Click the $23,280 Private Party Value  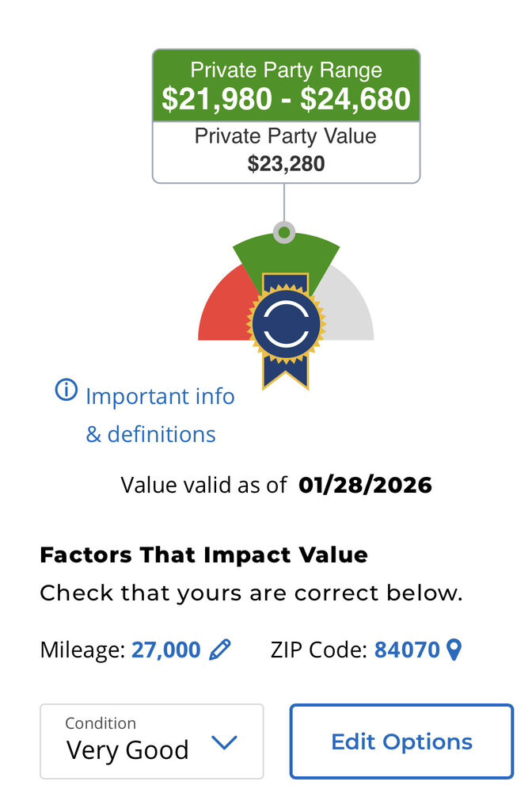pyautogui.click(x=286, y=164)
